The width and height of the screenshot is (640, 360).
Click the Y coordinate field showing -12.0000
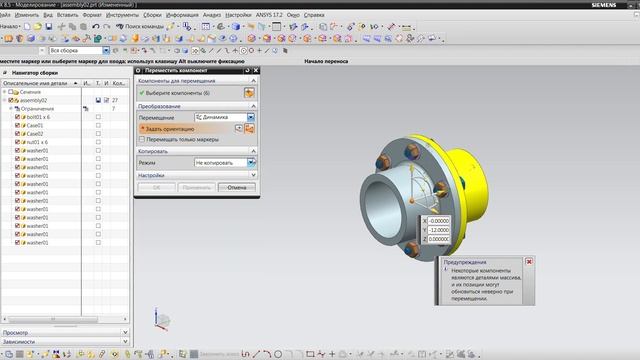click(x=439, y=230)
